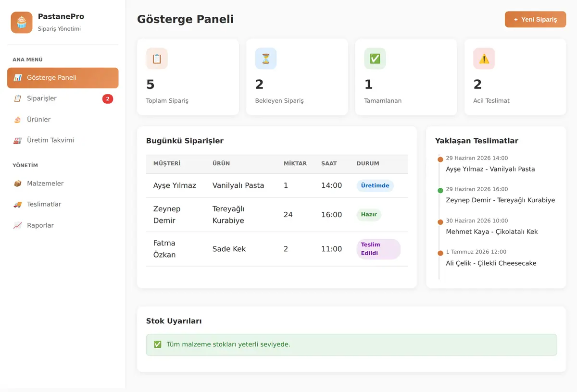This screenshot has height=392, width=577.
Task: Open the Raporlar menu item
Action: click(x=63, y=225)
